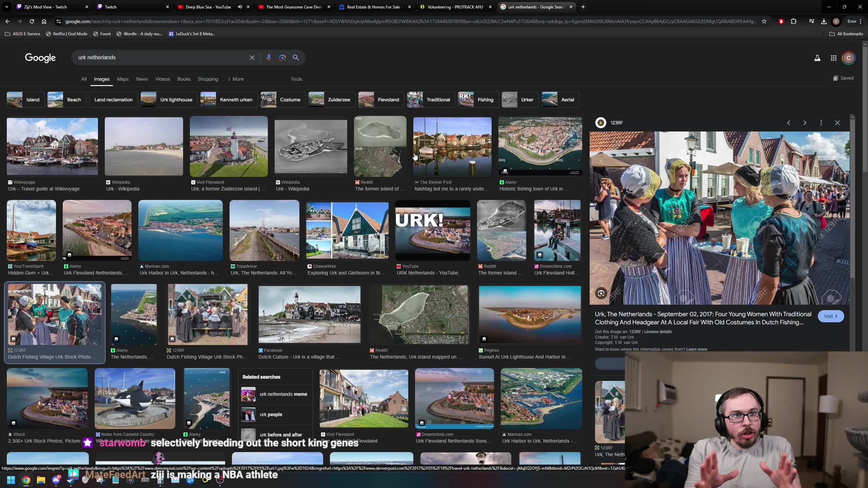868x488 pixels.
Task: Open All Bookmarks folder
Action: 846,34
